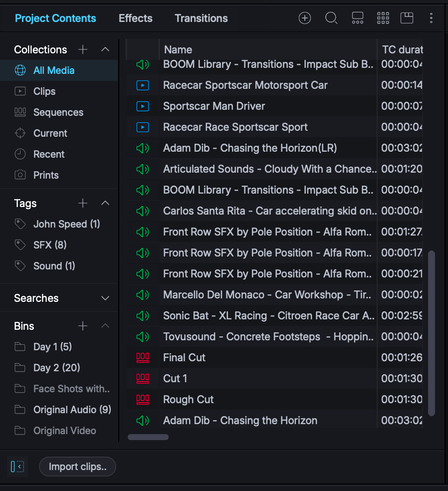Select the Cut 1 sequence name

click(175, 379)
